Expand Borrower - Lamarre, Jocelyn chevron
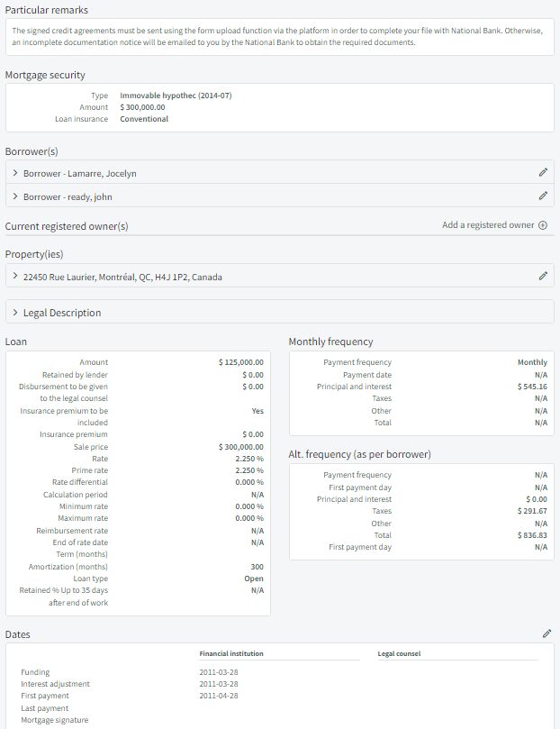Screen dimensions: 560x729 tap(15, 173)
